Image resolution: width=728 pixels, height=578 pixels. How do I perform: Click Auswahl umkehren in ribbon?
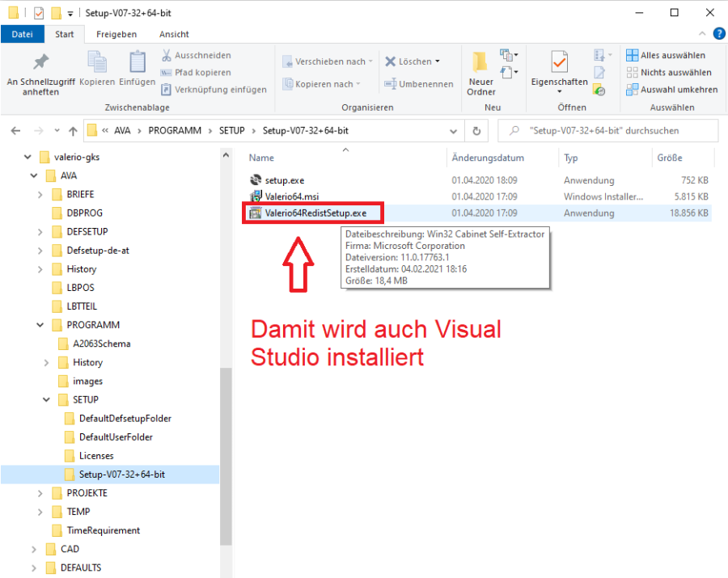tap(671, 90)
